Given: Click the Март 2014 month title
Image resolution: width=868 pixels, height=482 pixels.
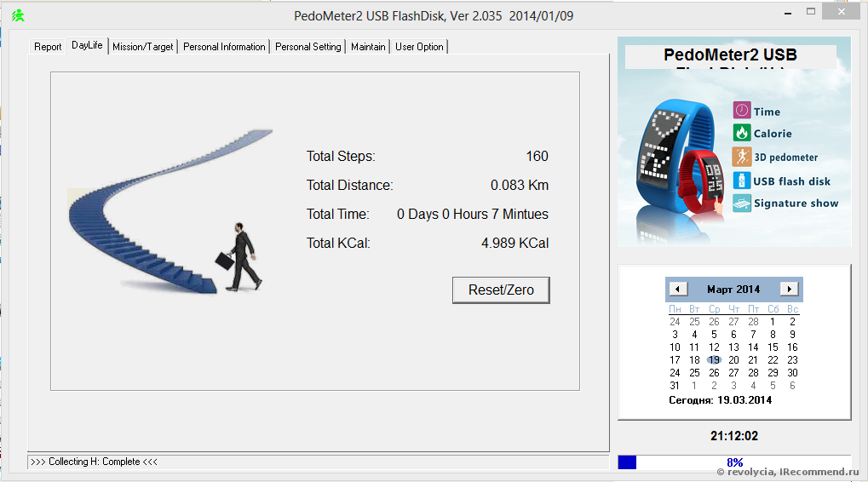Looking at the screenshot, I should point(733,290).
